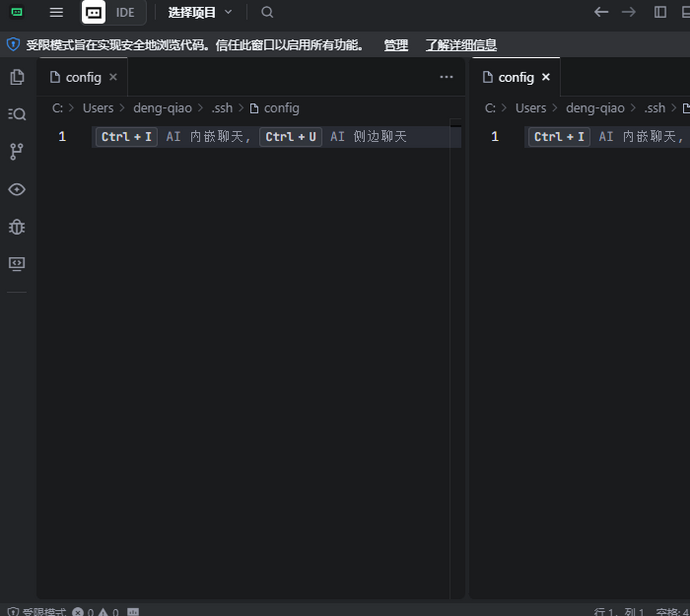Close the config tab in right editor
This screenshot has width=690, height=616.
(x=546, y=77)
